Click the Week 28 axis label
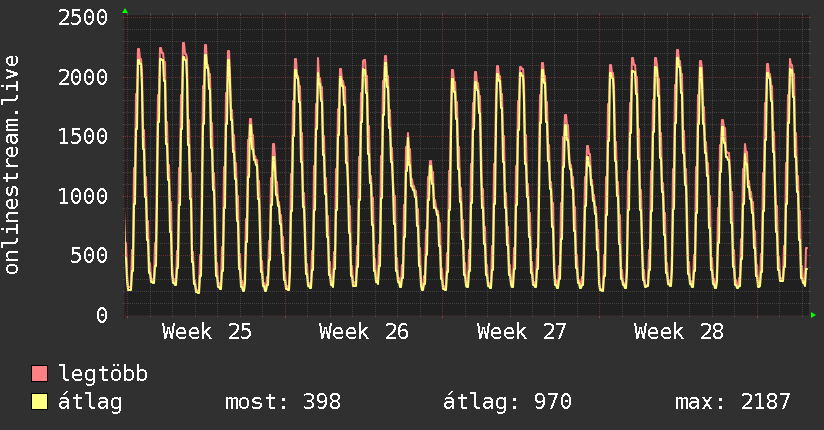824x430 pixels. [x=678, y=332]
